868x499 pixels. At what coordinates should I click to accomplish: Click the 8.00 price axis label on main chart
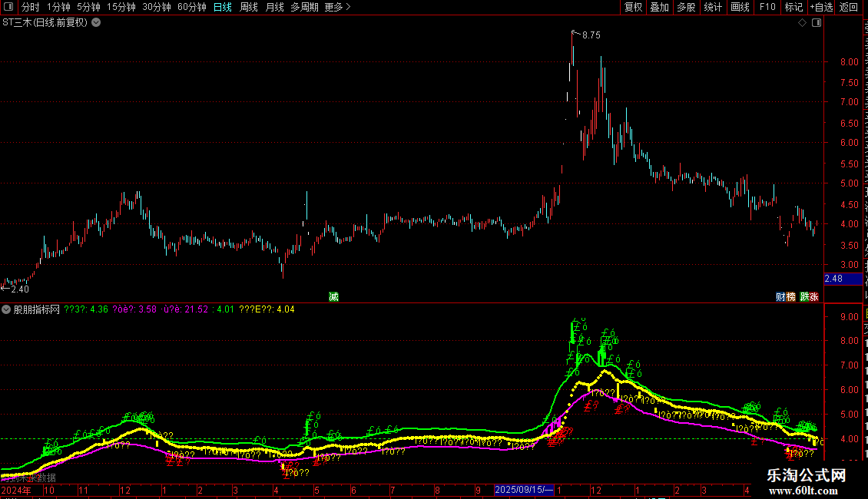[x=850, y=62]
